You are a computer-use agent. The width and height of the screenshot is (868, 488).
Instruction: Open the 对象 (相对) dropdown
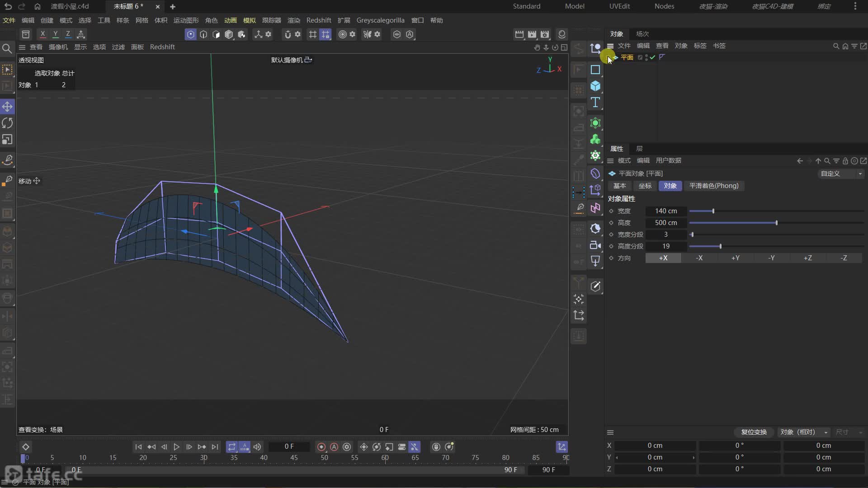(804, 432)
